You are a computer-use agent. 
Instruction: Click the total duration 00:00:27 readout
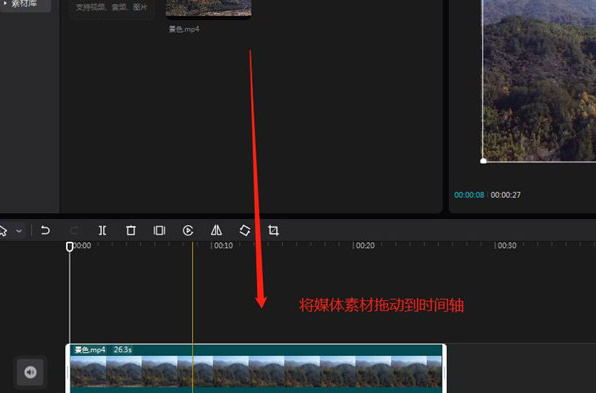pyautogui.click(x=506, y=195)
